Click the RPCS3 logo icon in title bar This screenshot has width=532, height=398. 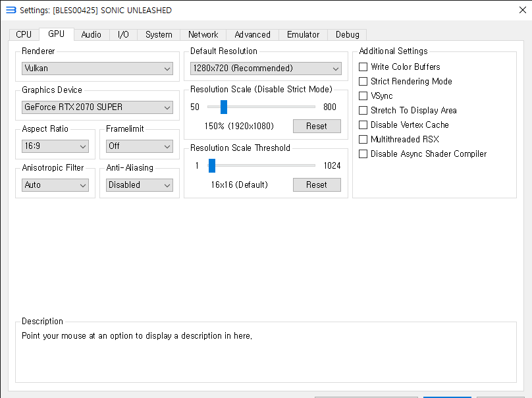pyautogui.click(x=11, y=10)
